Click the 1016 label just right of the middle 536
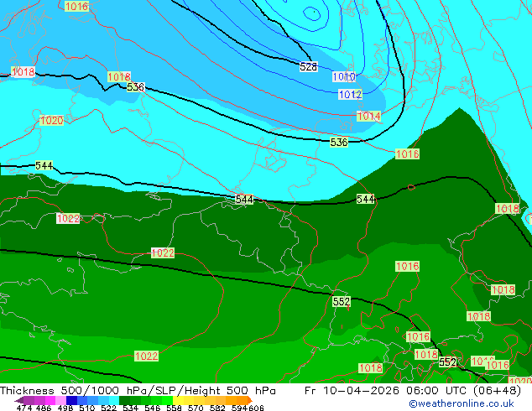532x411 pixels. 408,154
